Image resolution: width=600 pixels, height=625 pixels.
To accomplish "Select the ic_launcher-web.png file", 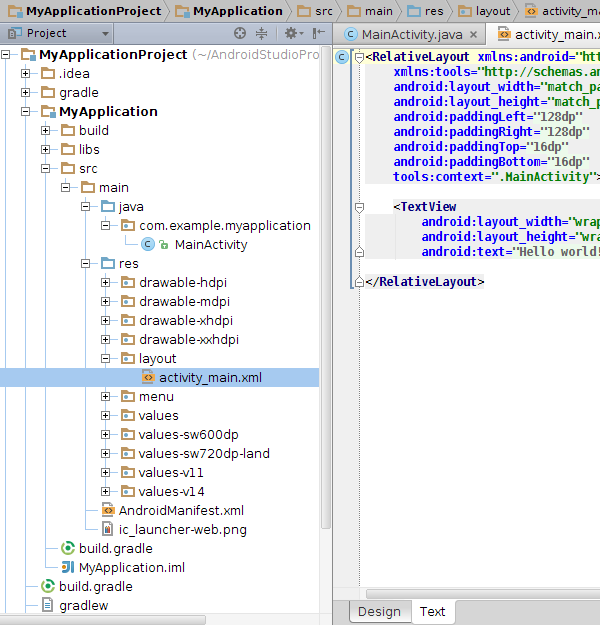I will pyautogui.click(x=182, y=529).
